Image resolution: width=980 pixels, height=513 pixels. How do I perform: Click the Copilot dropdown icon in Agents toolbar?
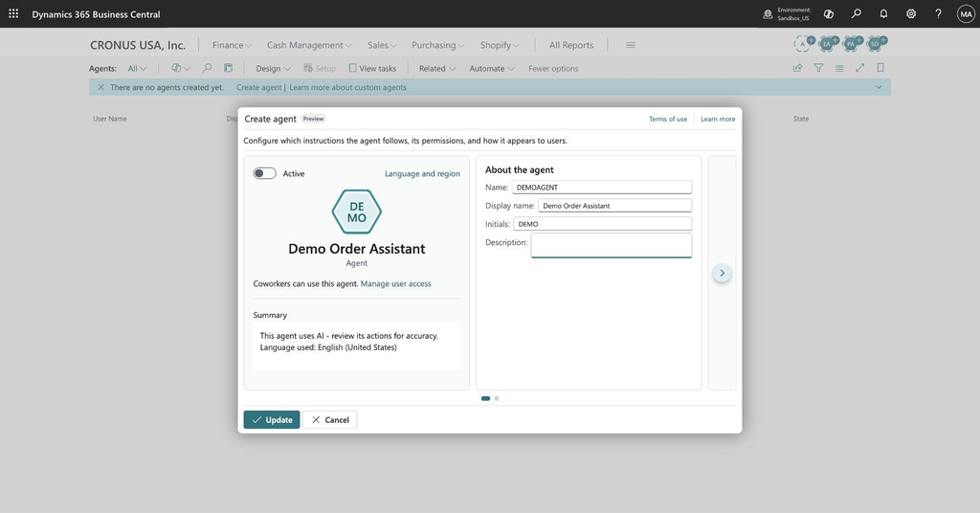click(x=181, y=68)
